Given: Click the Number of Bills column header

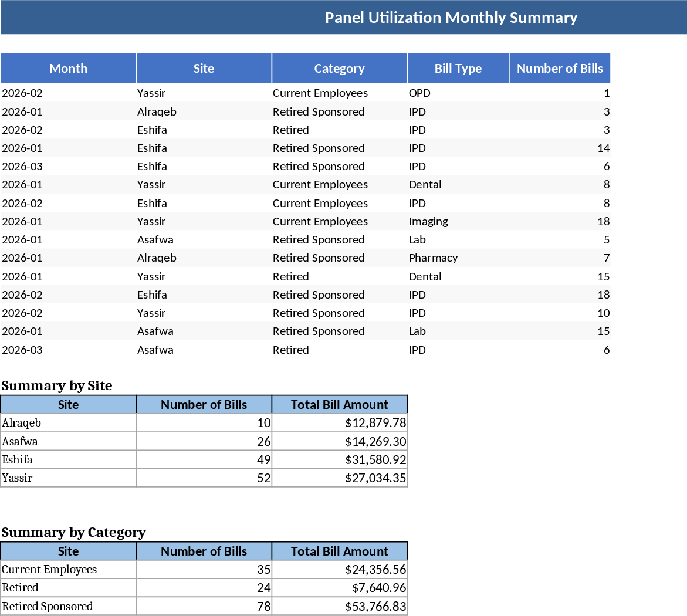Looking at the screenshot, I should [560, 67].
